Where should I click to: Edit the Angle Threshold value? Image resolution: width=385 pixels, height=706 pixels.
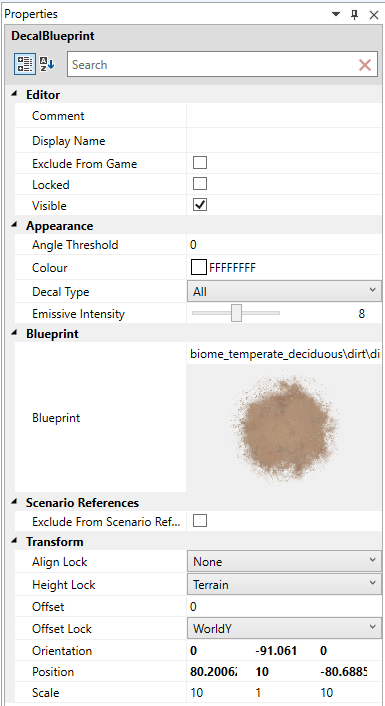[284, 245]
